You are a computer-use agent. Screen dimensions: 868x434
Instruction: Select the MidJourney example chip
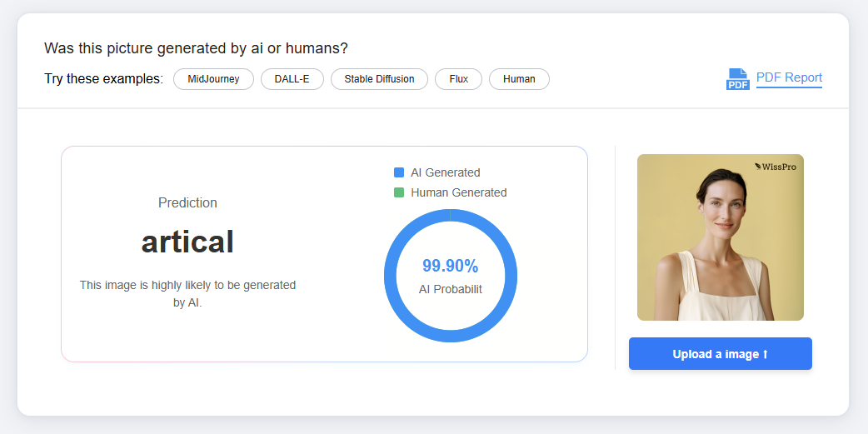pos(213,79)
